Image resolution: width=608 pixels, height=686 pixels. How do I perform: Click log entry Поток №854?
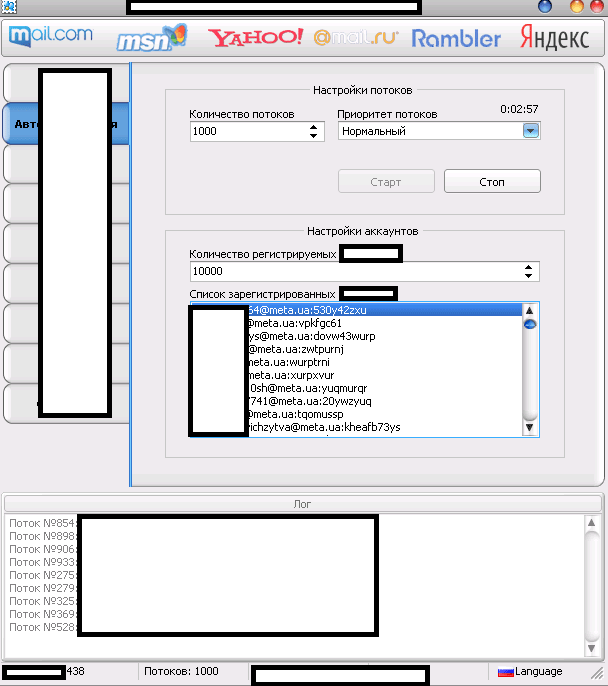(x=42, y=523)
